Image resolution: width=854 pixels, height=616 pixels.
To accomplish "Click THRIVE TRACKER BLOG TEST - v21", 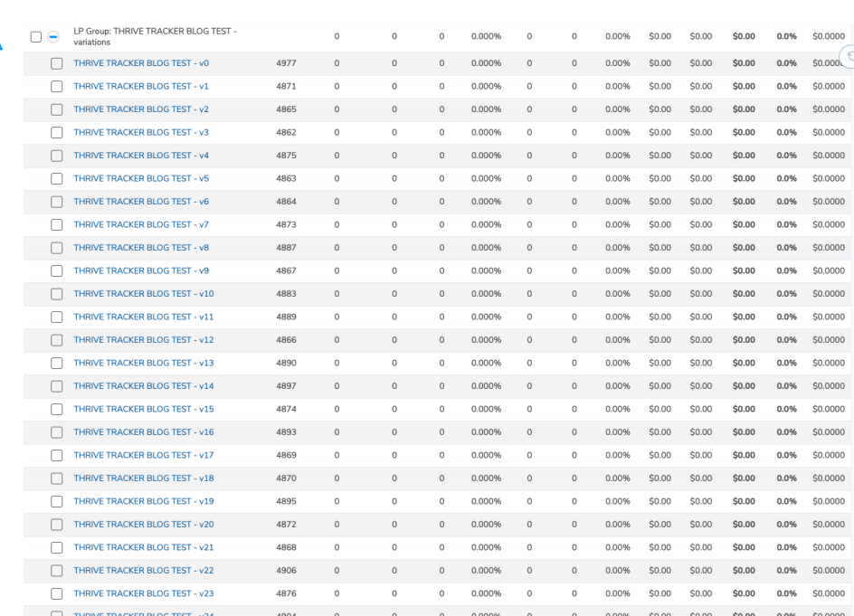I will point(144,547).
